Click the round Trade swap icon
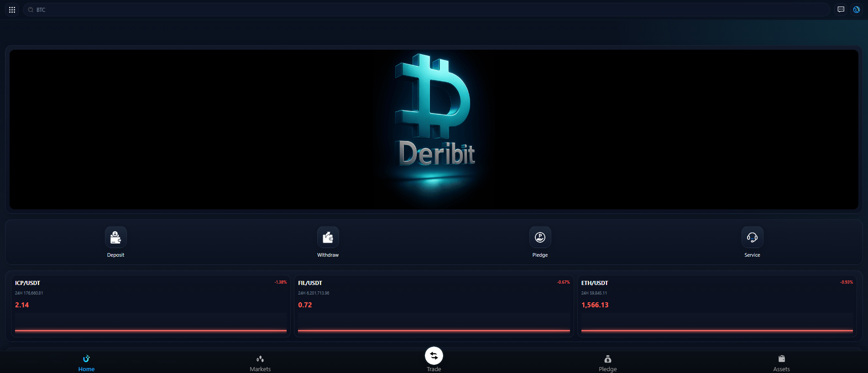The height and width of the screenshot is (373, 868). coord(434,356)
